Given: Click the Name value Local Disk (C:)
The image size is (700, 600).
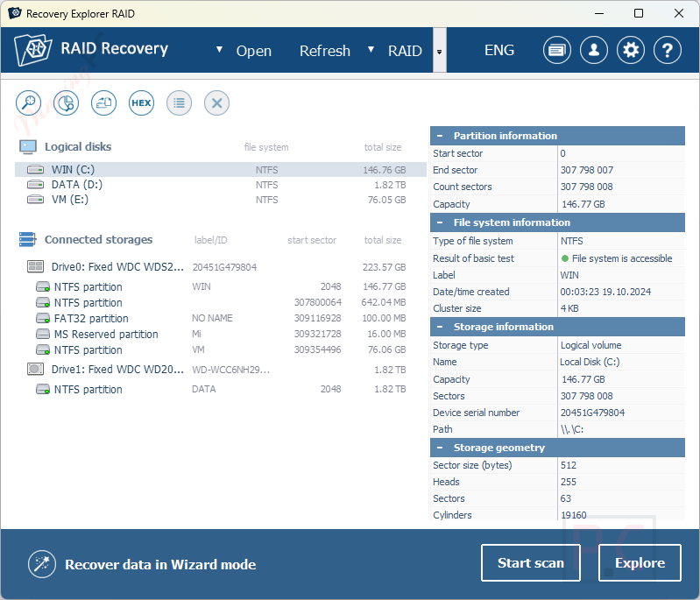Looking at the screenshot, I should (x=590, y=362).
